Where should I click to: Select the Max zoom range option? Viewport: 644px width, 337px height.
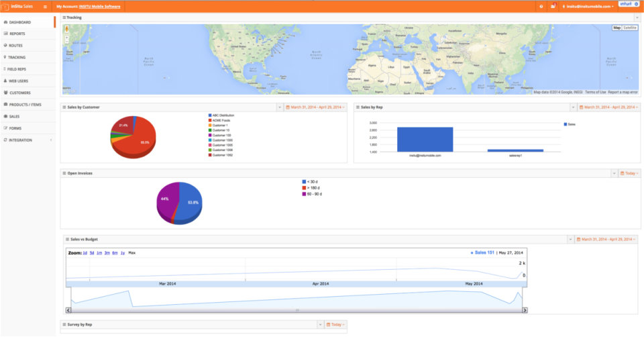tap(132, 253)
